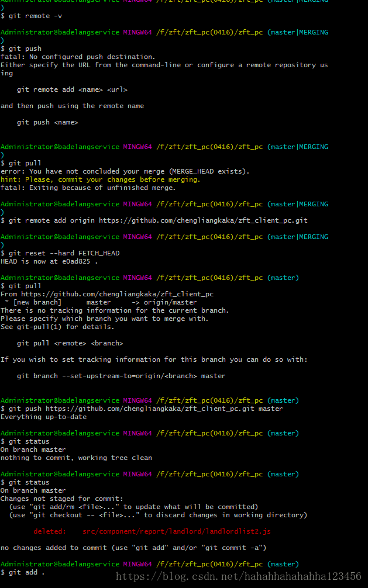Select the 'git pull <remote> <branch>' hint
The height and width of the screenshot is (588, 368).
[x=70, y=344]
